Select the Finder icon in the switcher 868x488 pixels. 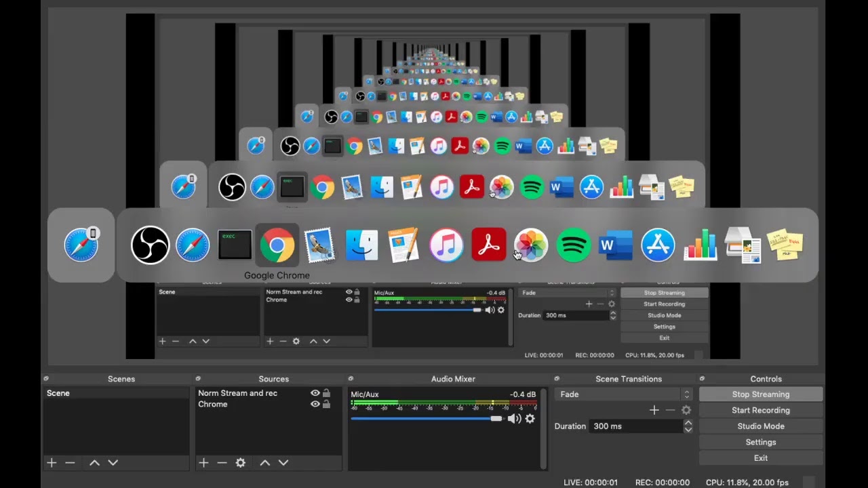362,245
